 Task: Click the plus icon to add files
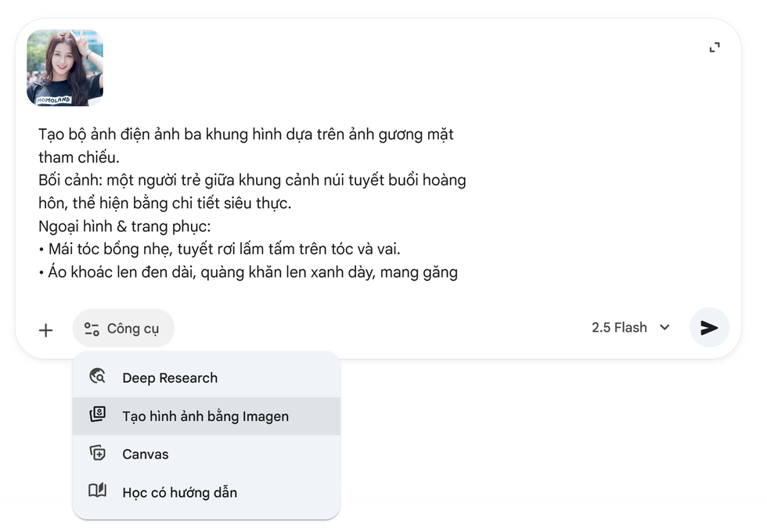tap(46, 329)
